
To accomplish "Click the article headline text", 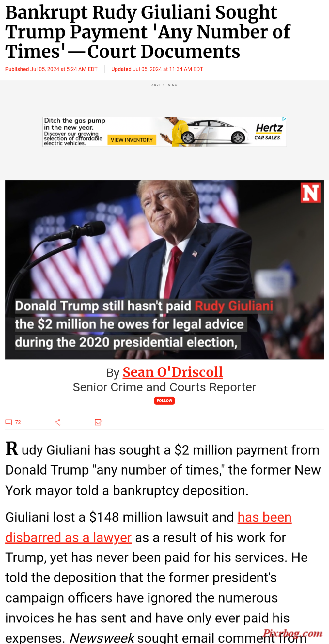I will 148,32.
